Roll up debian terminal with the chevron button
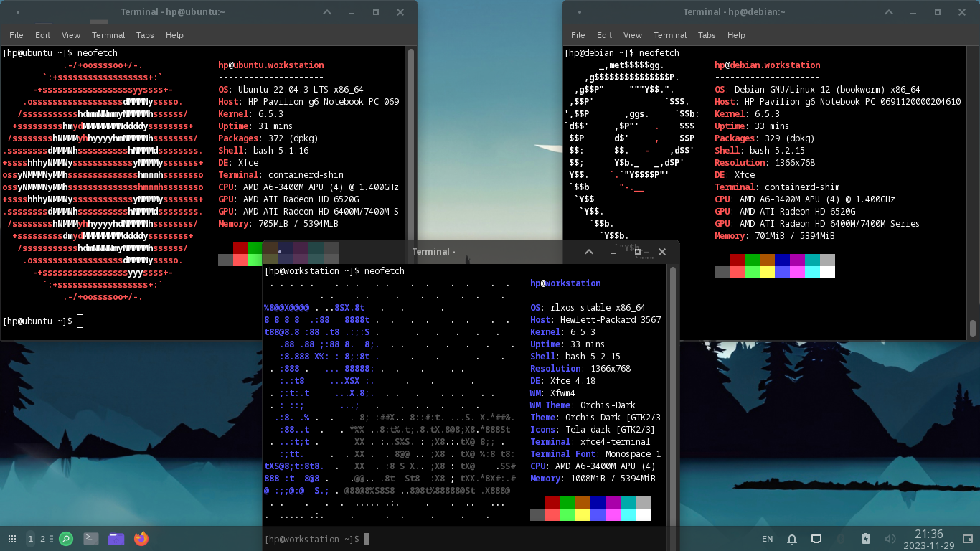This screenshot has height=551, width=980. 889,12
